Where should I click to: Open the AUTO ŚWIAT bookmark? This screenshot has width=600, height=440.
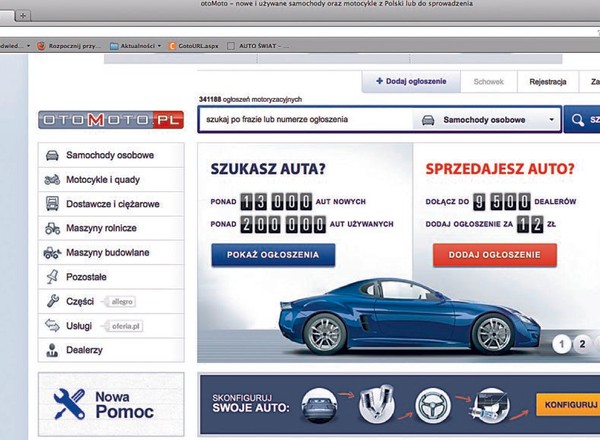(x=258, y=46)
